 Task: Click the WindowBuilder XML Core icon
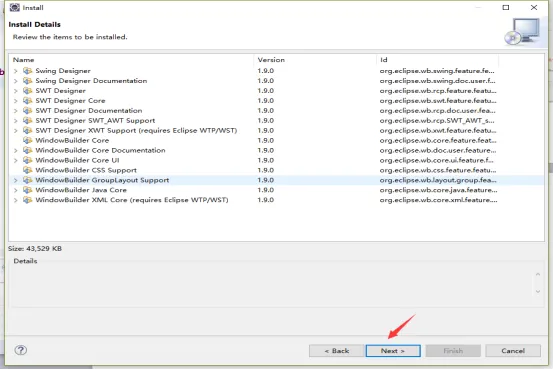pyautogui.click(x=28, y=200)
